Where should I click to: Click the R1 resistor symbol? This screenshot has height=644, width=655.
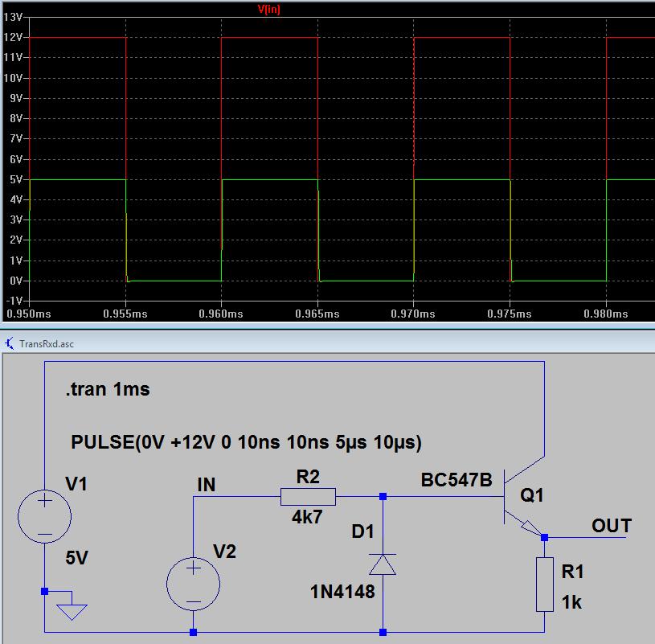[x=545, y=585]
